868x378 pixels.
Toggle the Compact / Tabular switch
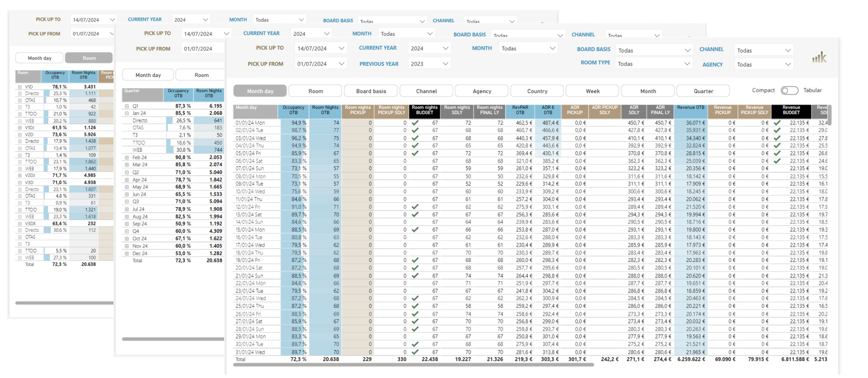(790, 90)
